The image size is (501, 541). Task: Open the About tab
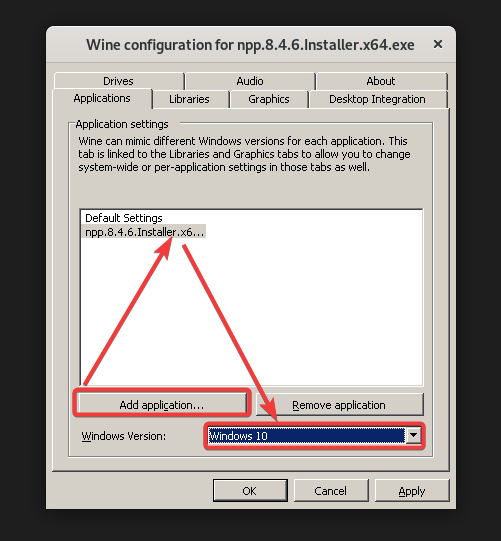[381, 81]
